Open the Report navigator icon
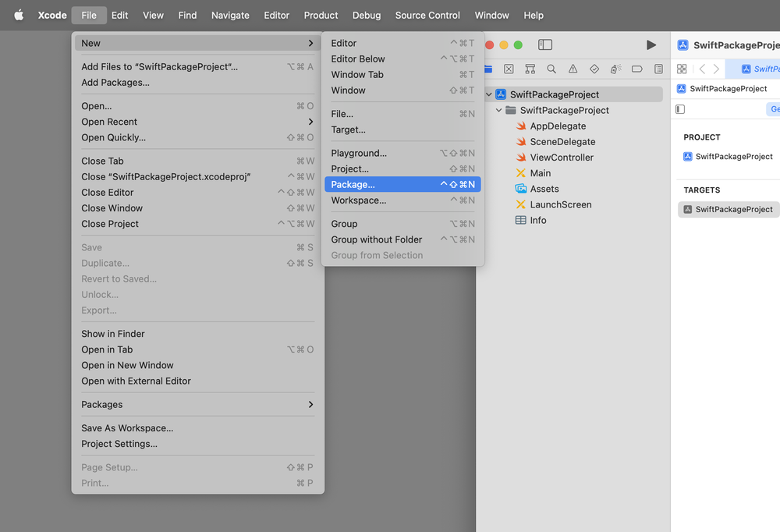The image size is (780, 532). point(658,69)
